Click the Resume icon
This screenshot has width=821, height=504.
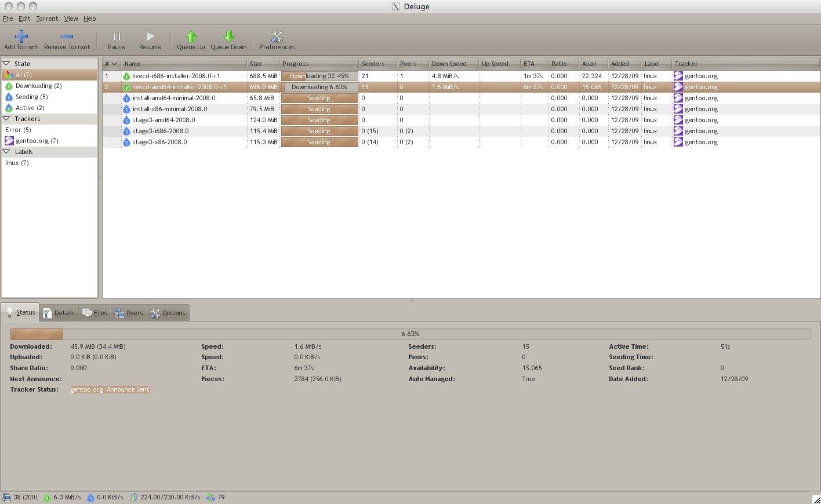(x=150, y=35)
